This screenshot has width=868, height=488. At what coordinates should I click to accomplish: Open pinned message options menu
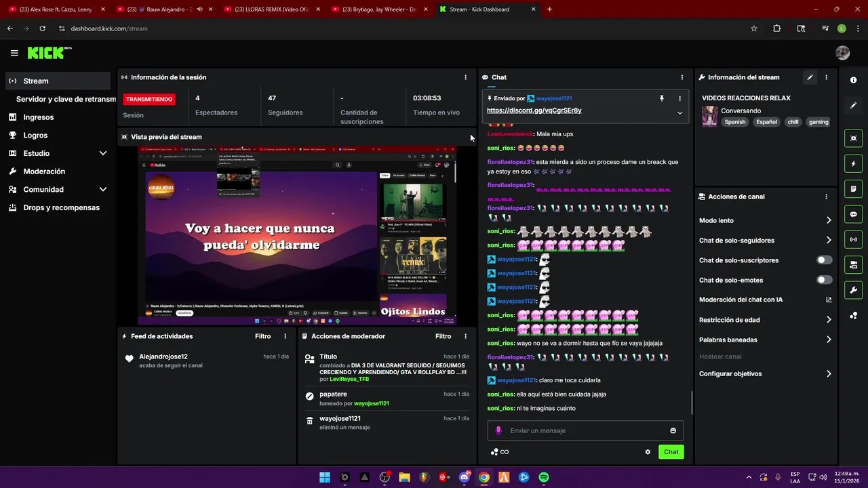(x=679, y=98)
